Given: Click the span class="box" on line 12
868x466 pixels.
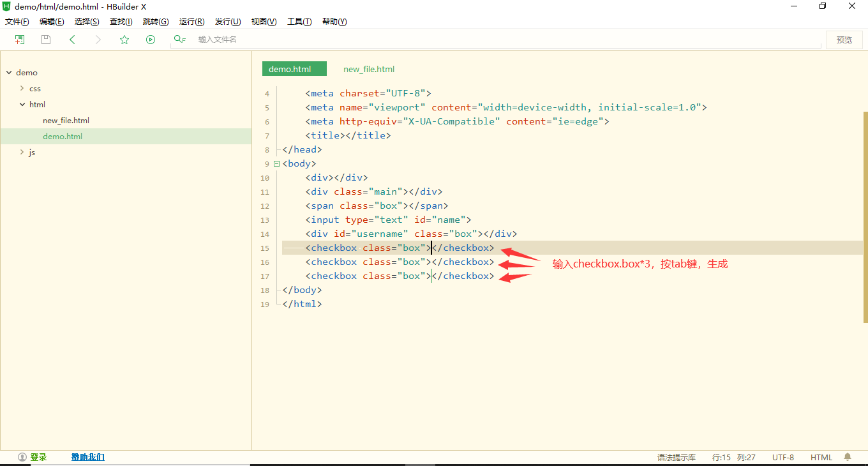Looking at the screenshot, I should [377, 206].
